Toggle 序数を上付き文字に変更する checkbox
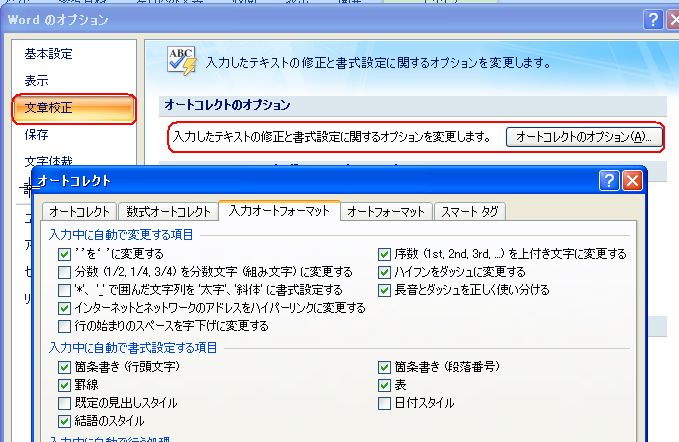 384,254
